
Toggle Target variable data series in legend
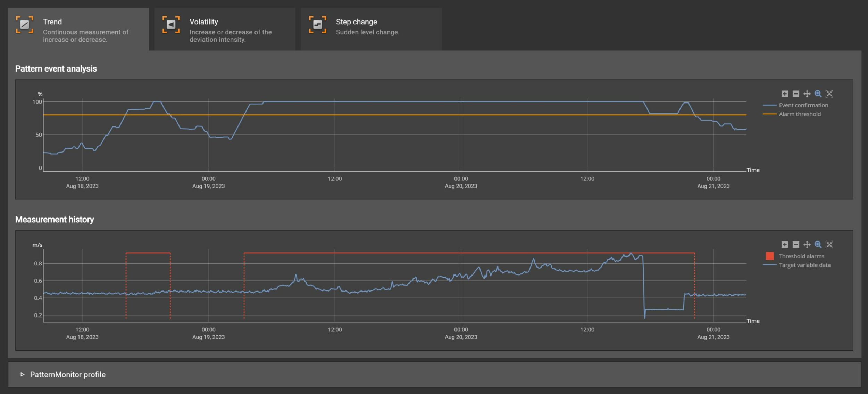804,265
